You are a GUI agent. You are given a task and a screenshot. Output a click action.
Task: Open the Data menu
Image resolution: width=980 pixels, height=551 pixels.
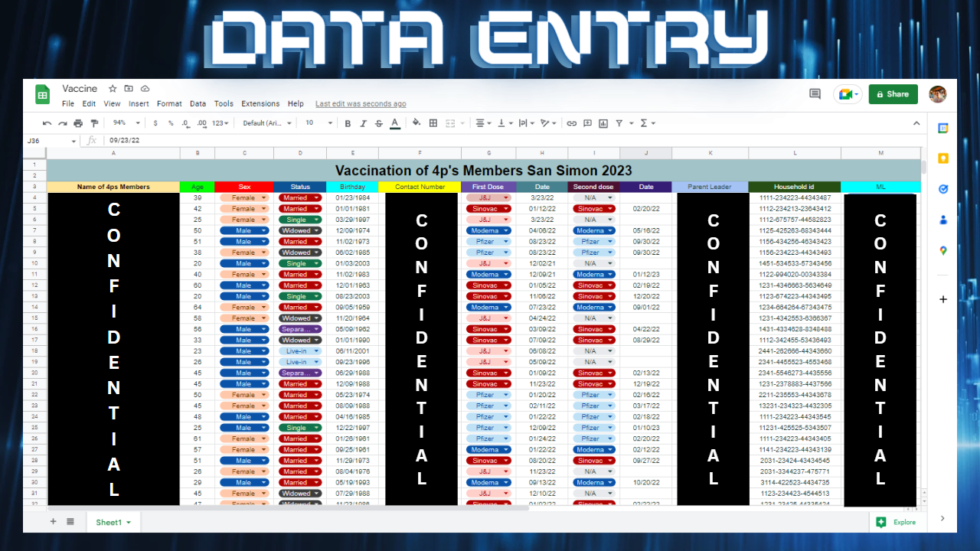(198, 104)
